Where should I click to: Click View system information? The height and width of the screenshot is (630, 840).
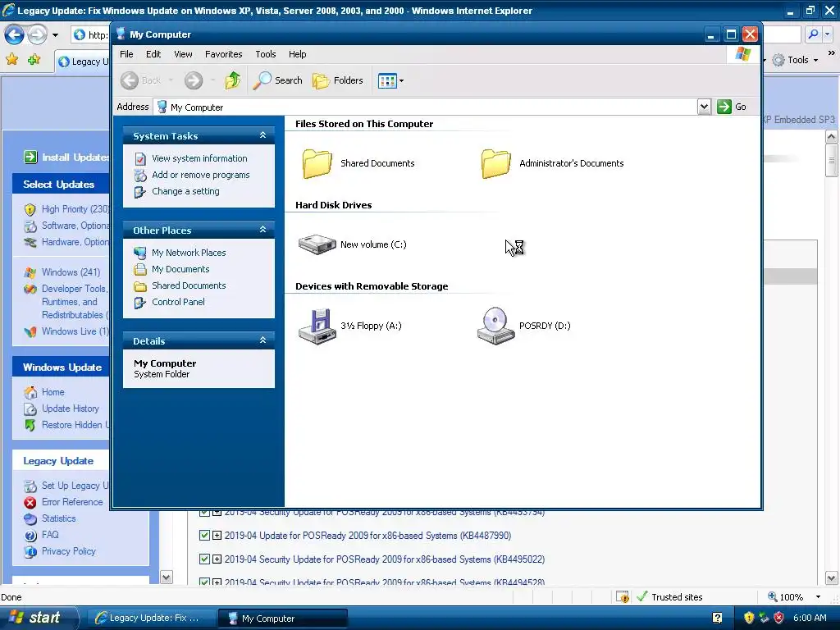199,158
